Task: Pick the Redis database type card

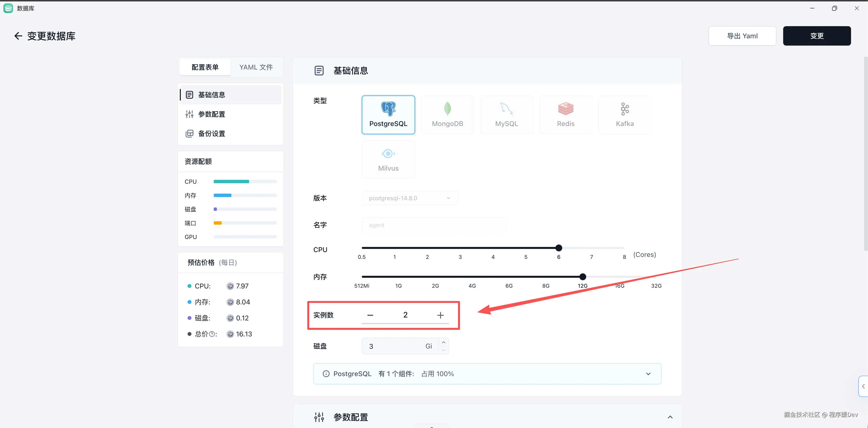Action: point(565,115)
